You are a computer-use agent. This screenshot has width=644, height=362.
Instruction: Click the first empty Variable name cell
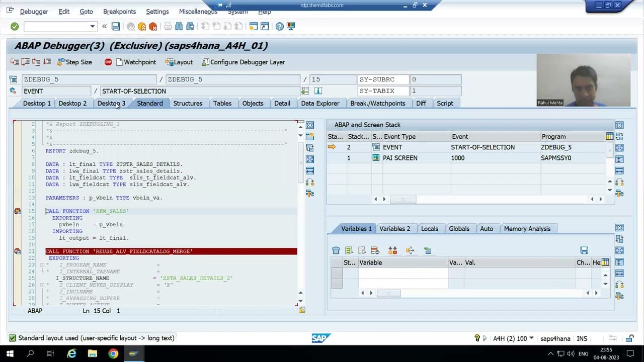(x=403, y=273)
